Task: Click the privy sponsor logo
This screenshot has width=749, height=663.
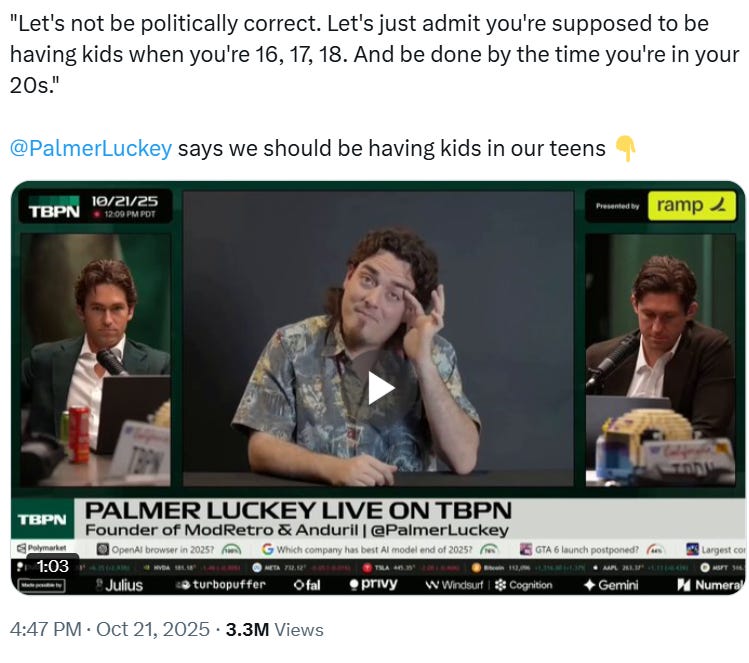Action: click(373, 584)
